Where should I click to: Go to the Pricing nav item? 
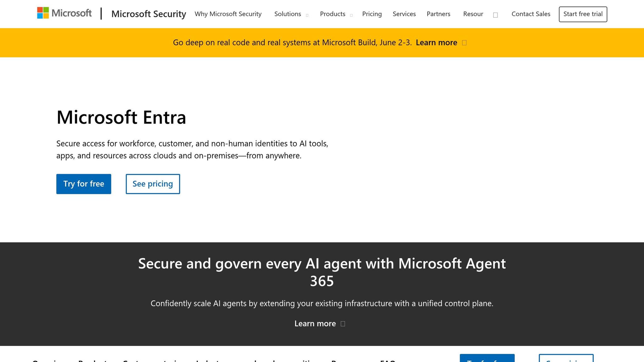pyautogui.click(x=372, y=14)
